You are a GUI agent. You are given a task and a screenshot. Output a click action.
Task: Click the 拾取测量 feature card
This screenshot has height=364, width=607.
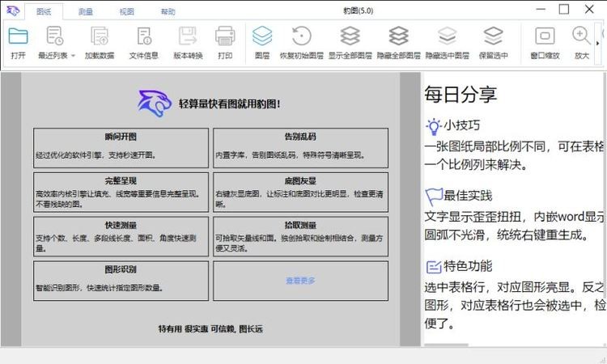click(300, 236)
